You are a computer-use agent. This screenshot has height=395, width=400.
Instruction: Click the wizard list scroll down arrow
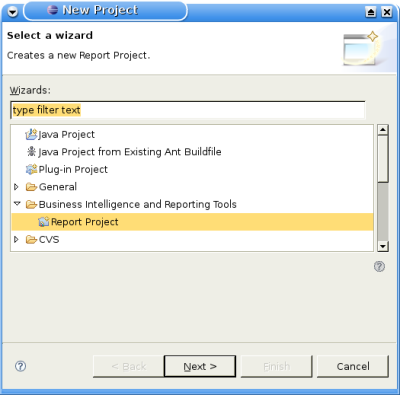[x=383, y=246]
